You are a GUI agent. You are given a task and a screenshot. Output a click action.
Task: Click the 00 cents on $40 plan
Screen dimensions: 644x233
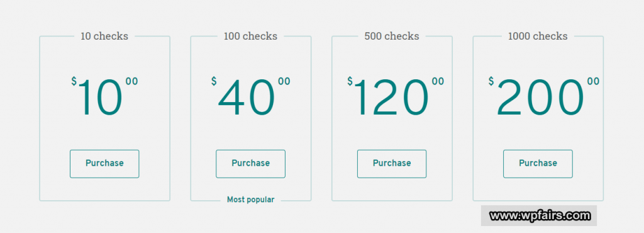click(x=284, y=81)
